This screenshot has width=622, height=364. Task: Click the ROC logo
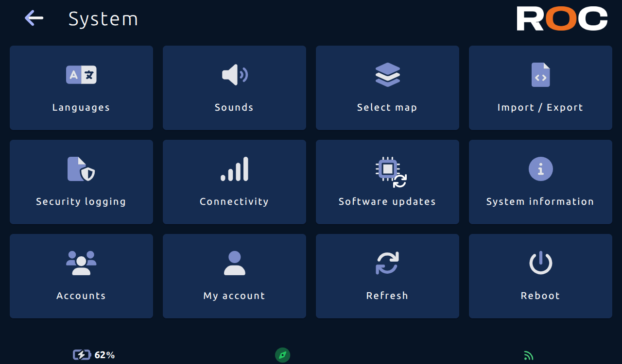tap(562, 18)
